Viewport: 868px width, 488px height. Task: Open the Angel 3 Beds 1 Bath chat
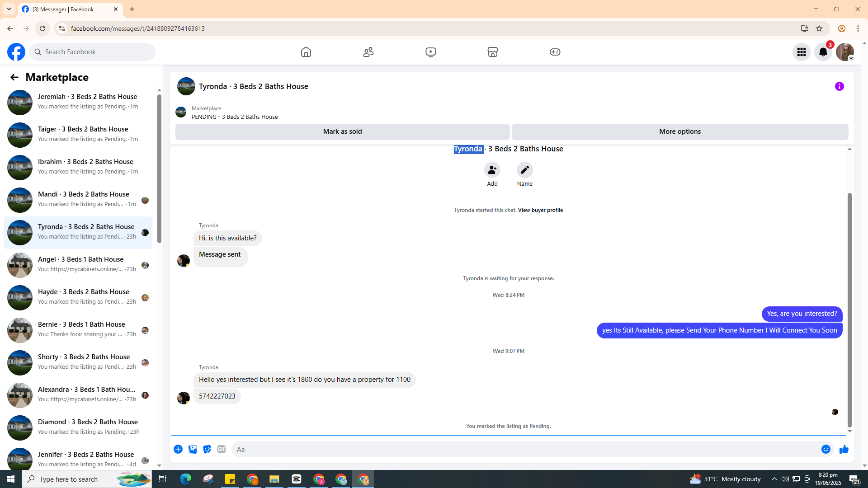pos(78,265)
